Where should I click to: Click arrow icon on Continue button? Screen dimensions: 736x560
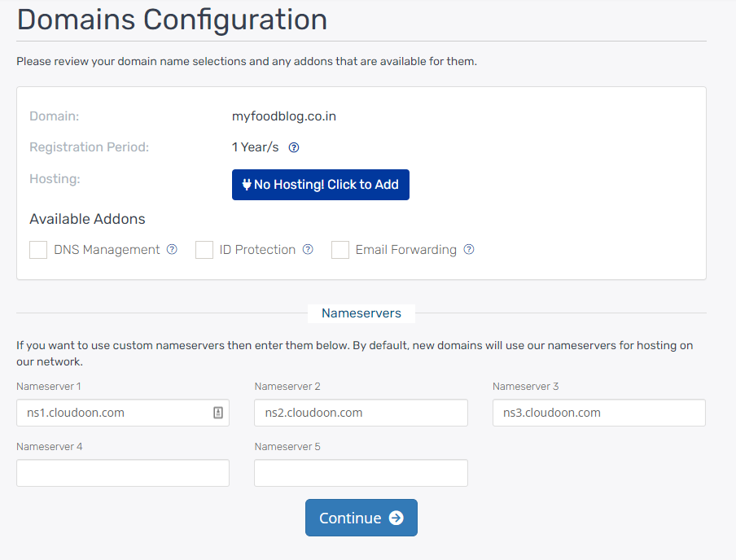[x=396, y=518]
